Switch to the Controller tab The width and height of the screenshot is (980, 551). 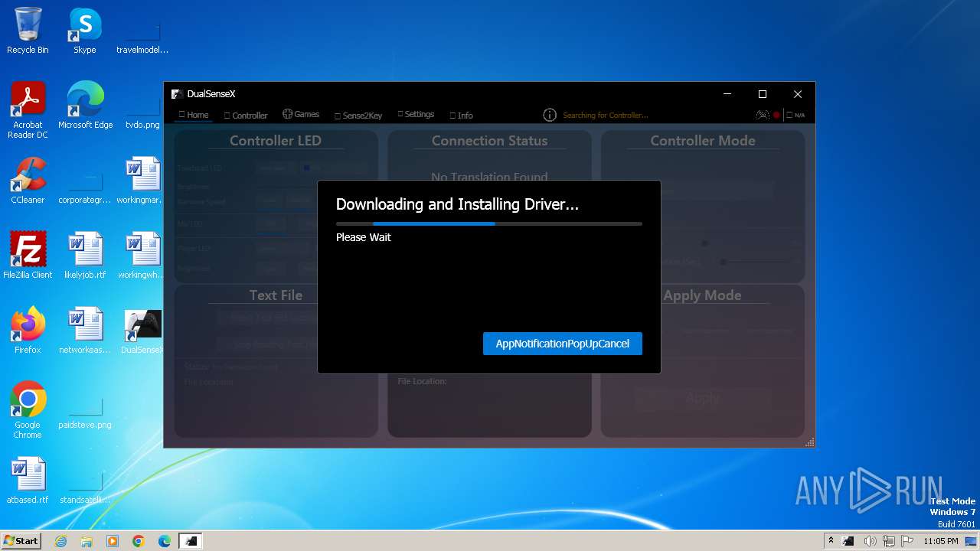pyautogui.click(x=246, y=116)
